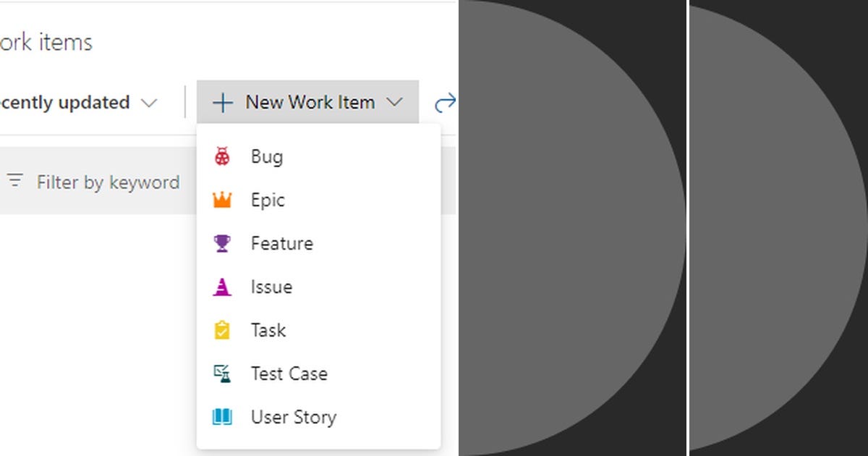
Task: Click the Epic crown icon
Action: pos(221,200)
